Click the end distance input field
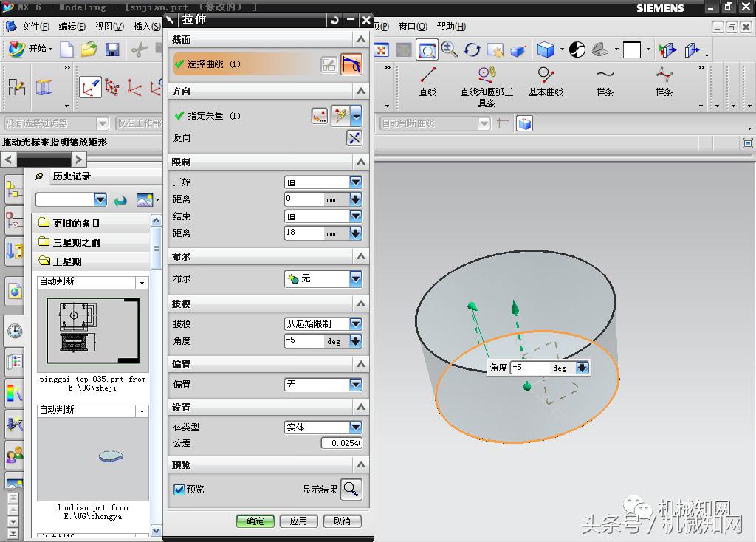Image resolution: width=756 pixels, height=542 pixels. pyautogui.click(x=304, y=233)
